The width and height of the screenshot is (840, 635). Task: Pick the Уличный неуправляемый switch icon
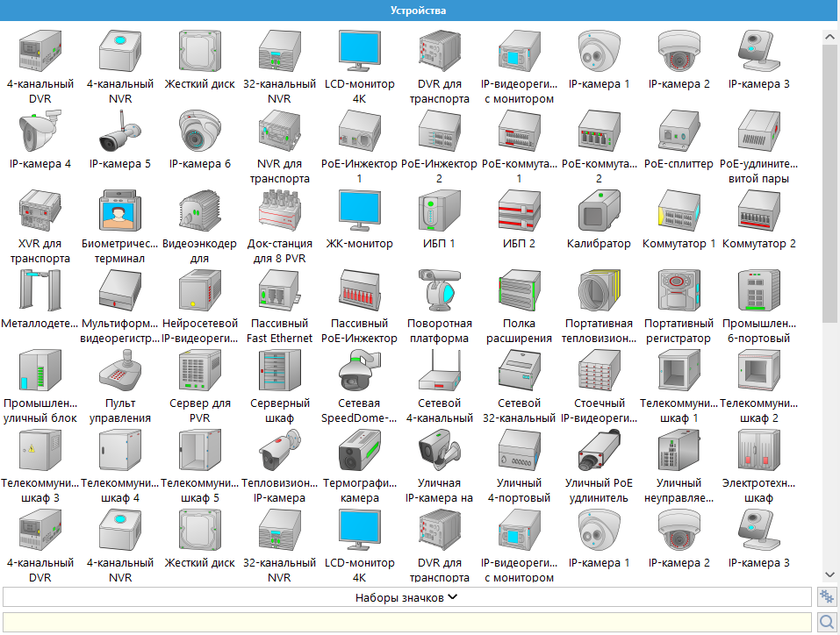678,450
